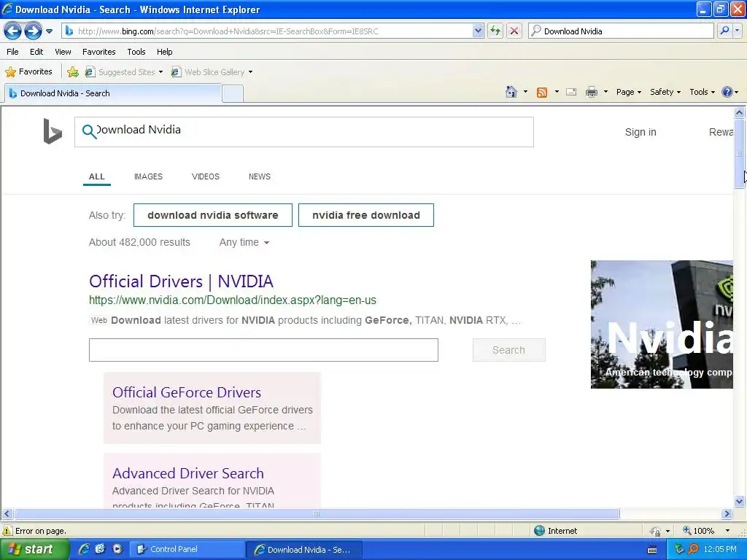Click download nvidia software suggestion
747x560 pixels.
[x=212, y=215]
